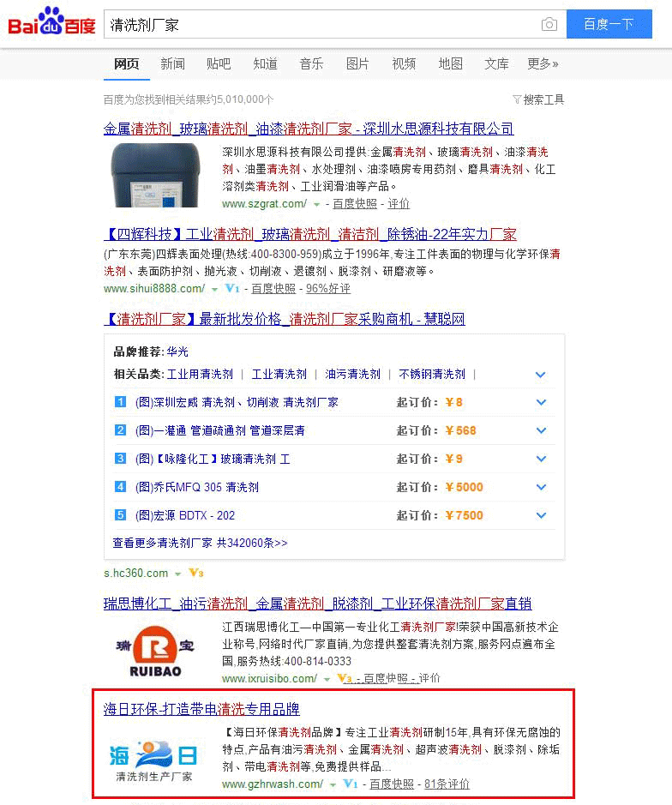
Task: Expand dropdown arrow after s.hc360.com
Action: click(x=177, y=574)
